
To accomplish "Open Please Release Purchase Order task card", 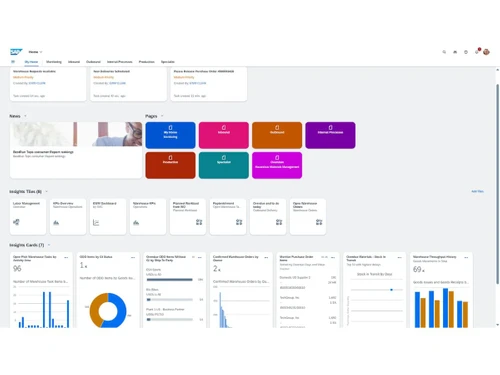I will [209, 84].
